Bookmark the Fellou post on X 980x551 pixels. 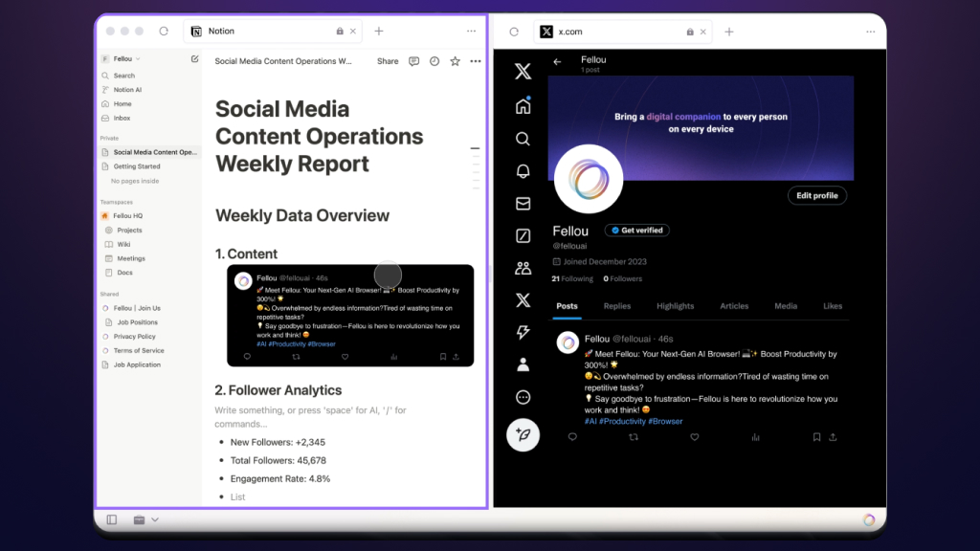click(x=816, y=437)
